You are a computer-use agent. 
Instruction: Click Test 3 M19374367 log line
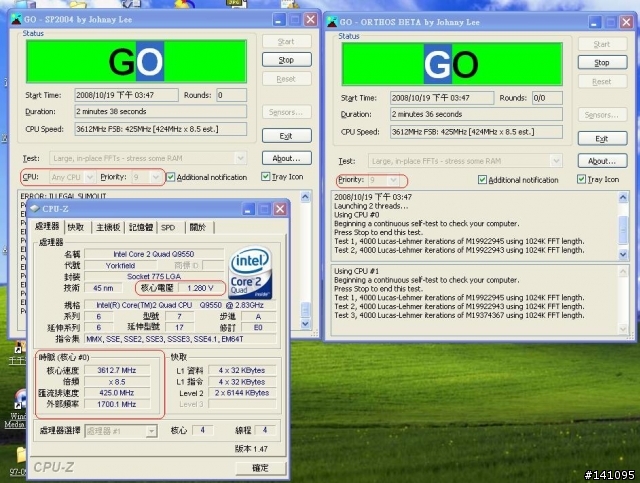click(x=459, y=315)
